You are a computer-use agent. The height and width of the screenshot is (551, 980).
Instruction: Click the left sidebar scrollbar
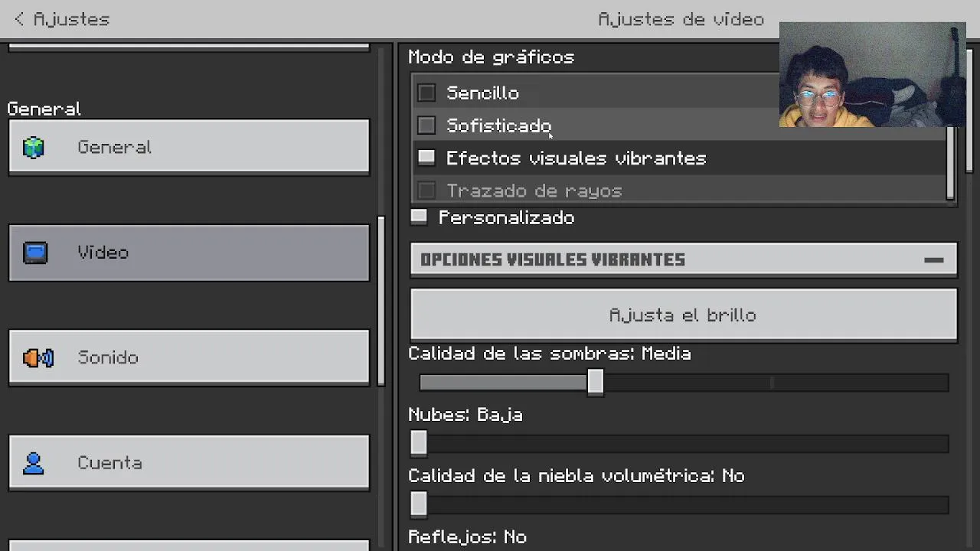[381, 300]
